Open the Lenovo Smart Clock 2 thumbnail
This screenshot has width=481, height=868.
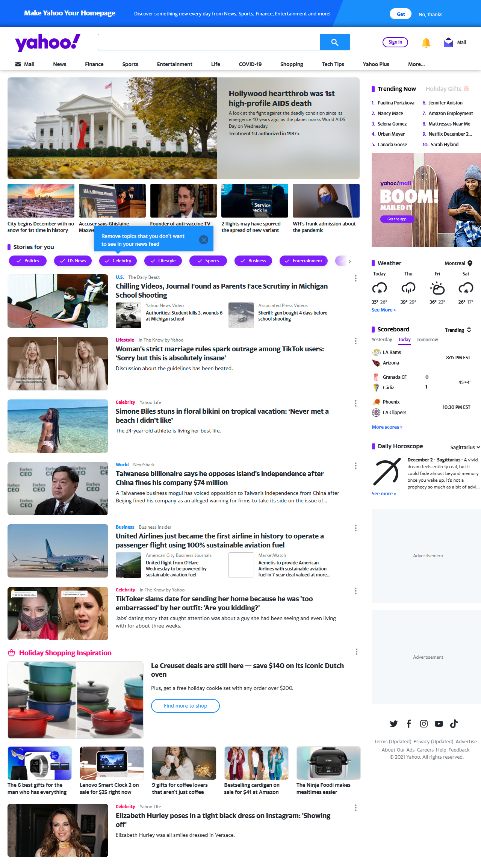tap(112, 763)
